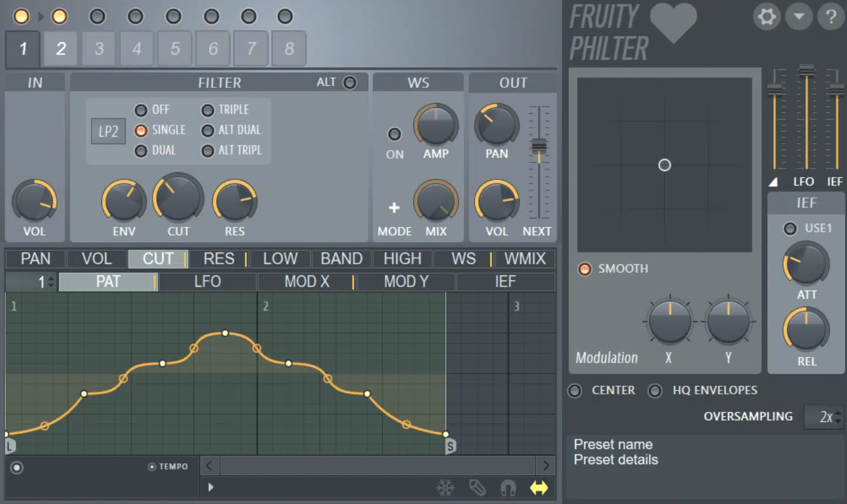
Task: Open plugin settings gear icon
Action: point(767,16)
